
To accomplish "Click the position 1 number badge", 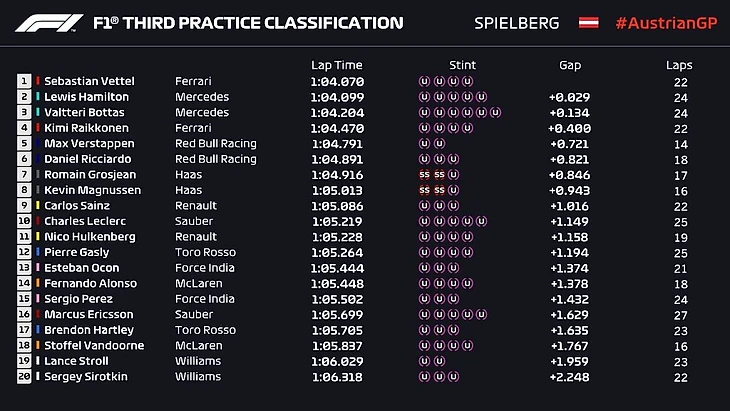I will 24,81.
